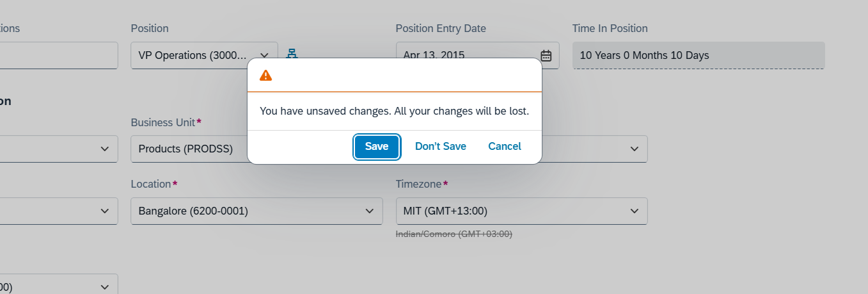The image size is (868, 294).
Task: Expand the VP Operations position dropdown arrow
Action: tap(264, 55)
